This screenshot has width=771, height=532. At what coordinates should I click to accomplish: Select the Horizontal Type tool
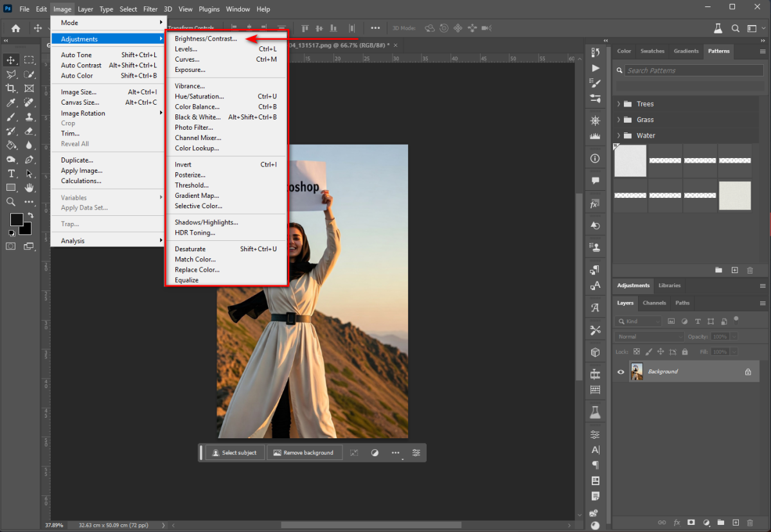(12, 173)
